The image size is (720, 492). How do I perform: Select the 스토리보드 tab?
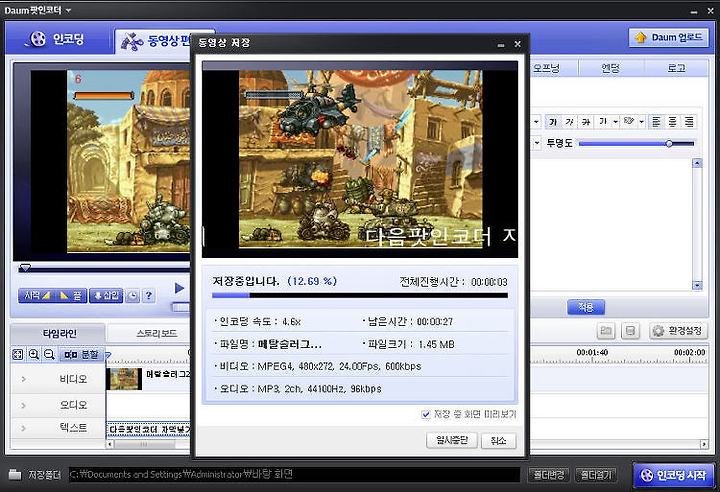157,334
